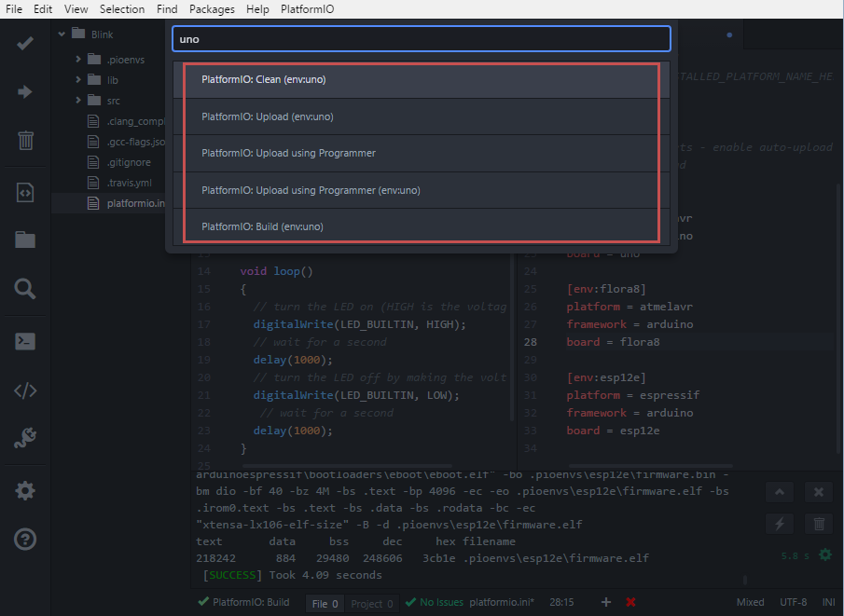This screenshot has height=616, width=844.
Task: Open the Terminal icon in left toolbar
Action: point(25,341)
